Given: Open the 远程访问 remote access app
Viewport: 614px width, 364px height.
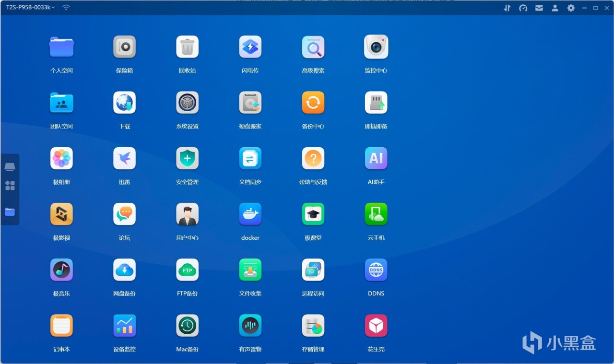Looking at the screenshot, I should point(313,270).
